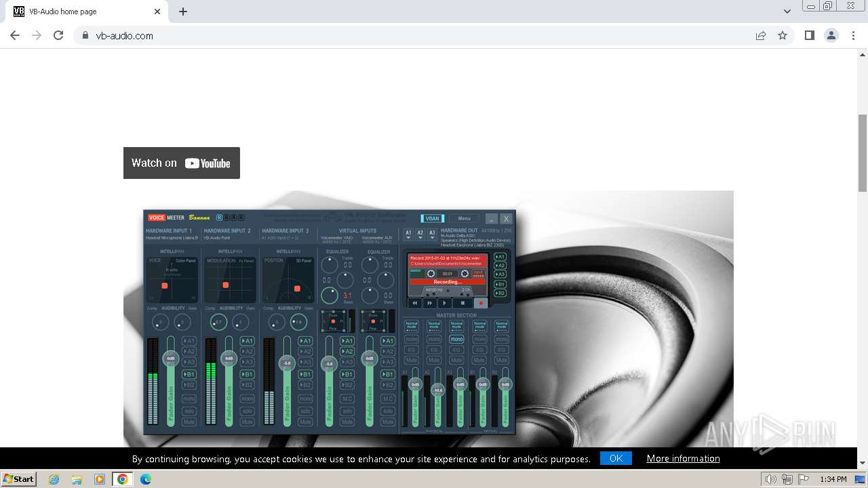Image resolution: width=868 pixels, height=488 pixels.
Task: Mute Hardware Input 2 strip
Action: (x=248, y=422)
